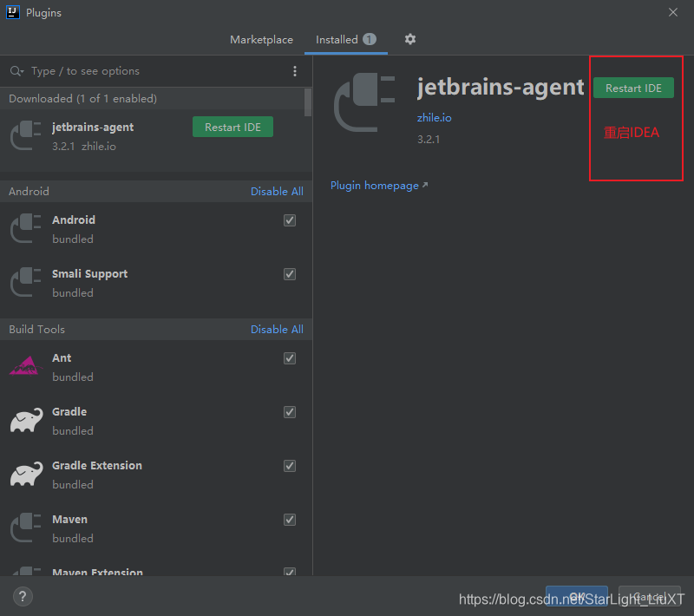Click the Android group header label

pos(29,192)
